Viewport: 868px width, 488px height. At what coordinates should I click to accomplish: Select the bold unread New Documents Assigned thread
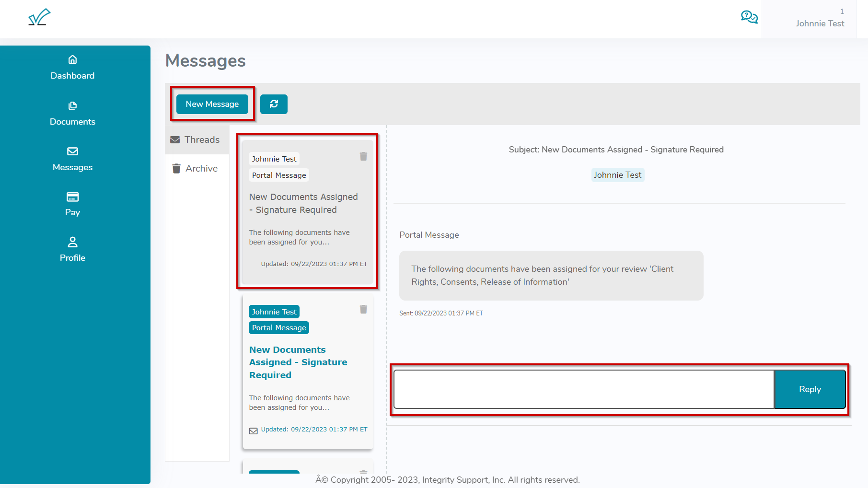pyautogui.click(x=298, y=362)
